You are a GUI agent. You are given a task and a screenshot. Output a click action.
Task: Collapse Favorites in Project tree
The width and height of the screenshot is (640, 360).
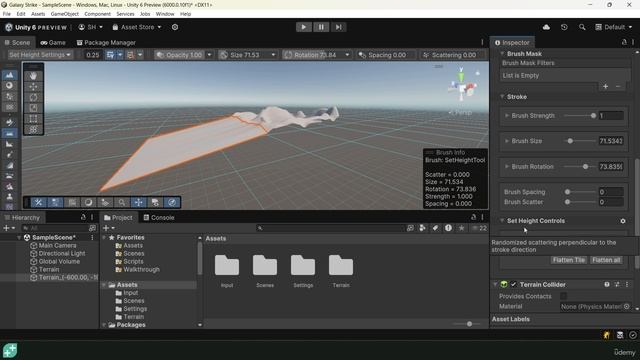pos(104,238)
